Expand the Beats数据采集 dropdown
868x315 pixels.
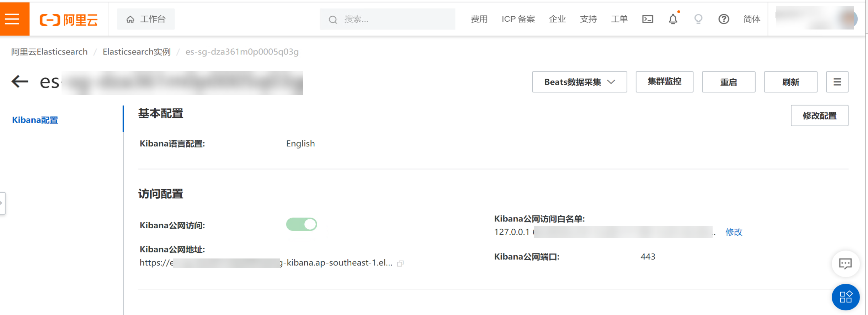coord(579,82)
